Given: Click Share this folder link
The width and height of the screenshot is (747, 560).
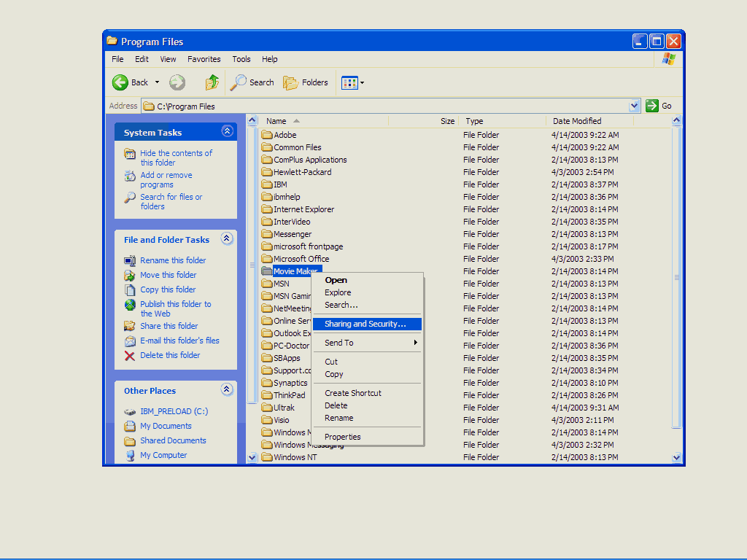Looking at the screenshot, I should coord(169,326).
